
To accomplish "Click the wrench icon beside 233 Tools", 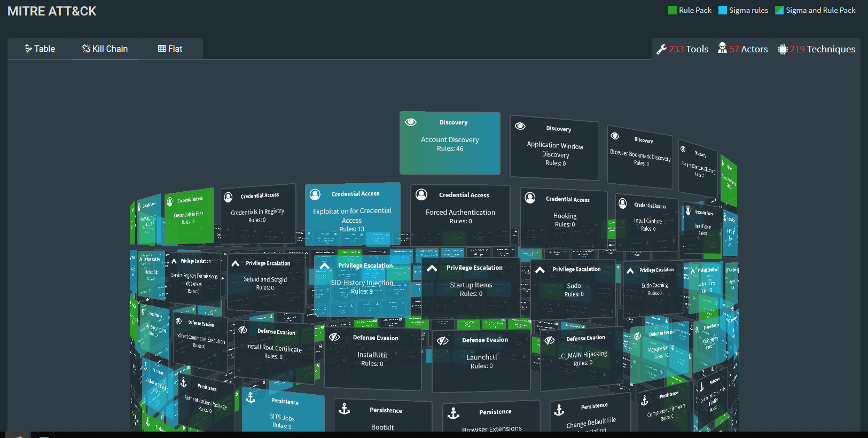I will (661, 49).
